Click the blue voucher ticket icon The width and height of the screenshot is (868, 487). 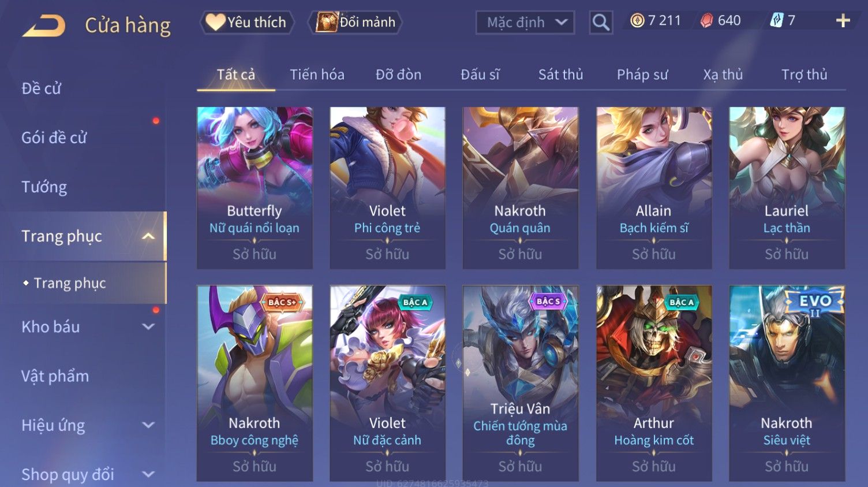(776, 21)
